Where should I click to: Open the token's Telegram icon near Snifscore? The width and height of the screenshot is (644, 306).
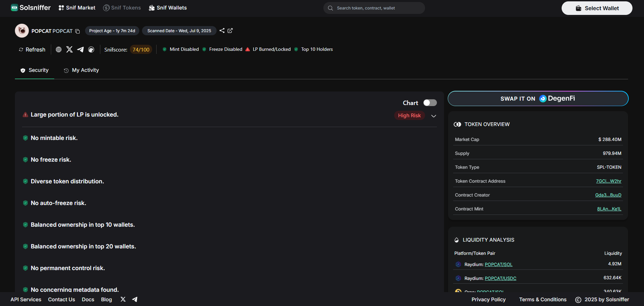click(x=80, y=49)
